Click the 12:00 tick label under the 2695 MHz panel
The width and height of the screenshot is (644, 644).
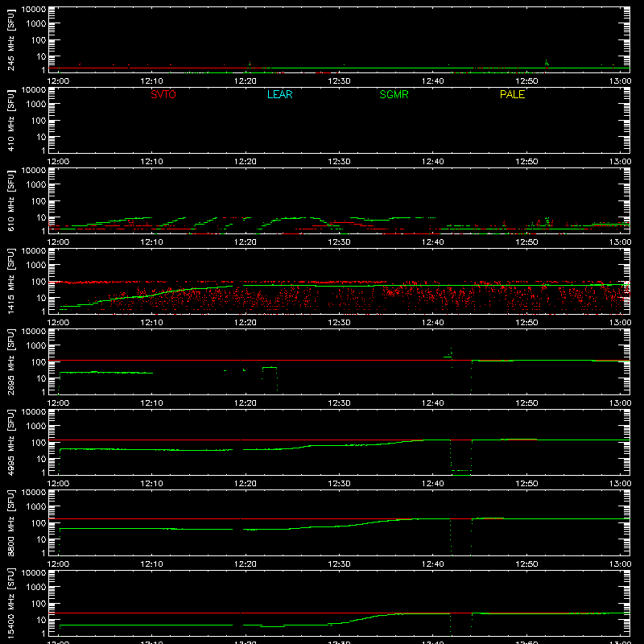click(58, 403)
